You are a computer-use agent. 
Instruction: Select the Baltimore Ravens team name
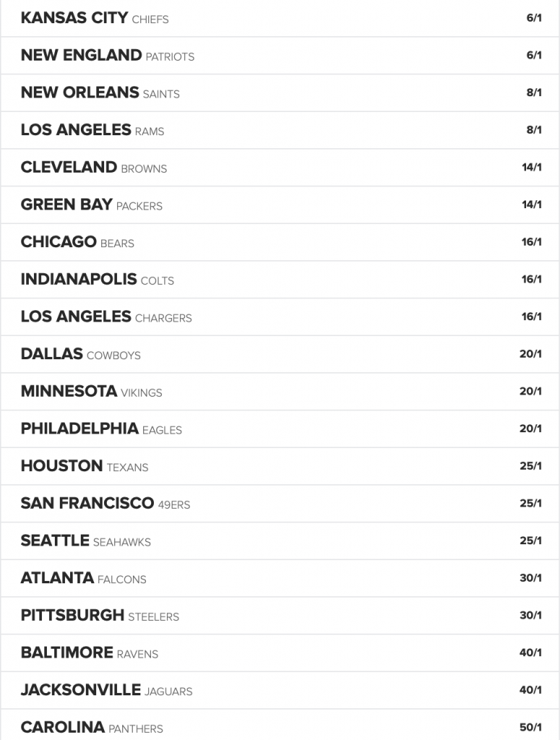click(x=90, y=653)
